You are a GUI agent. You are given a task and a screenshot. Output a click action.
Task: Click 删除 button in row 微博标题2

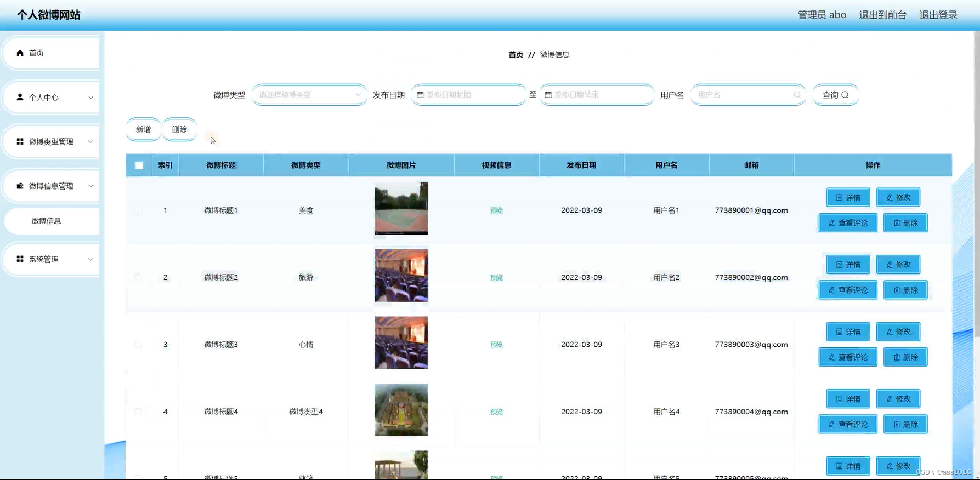pyautogui.click(x=905, y=290)
